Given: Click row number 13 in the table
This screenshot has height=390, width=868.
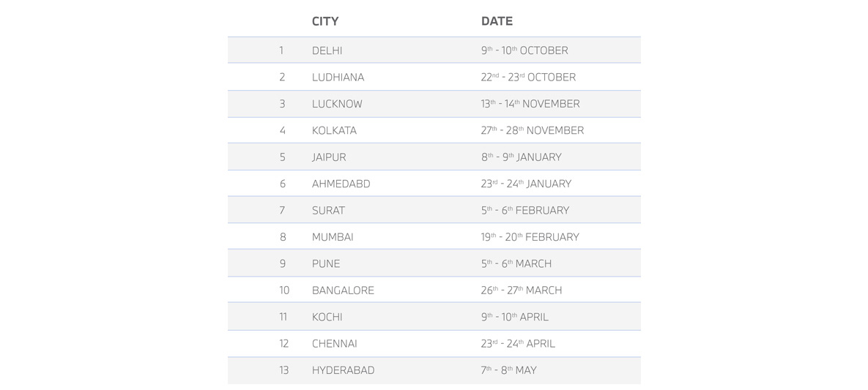Looking at the screenshot, I should (x=283, y=370).
